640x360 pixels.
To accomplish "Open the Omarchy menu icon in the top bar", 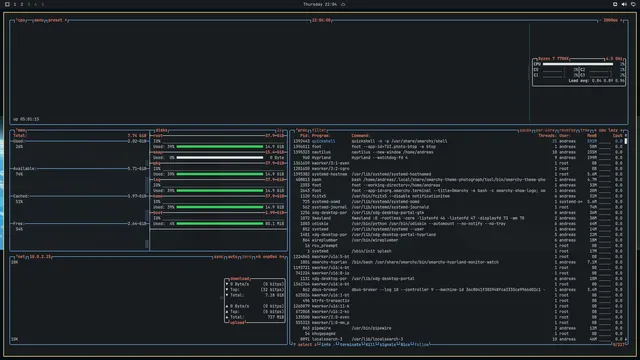I will [x=7, y=4].
